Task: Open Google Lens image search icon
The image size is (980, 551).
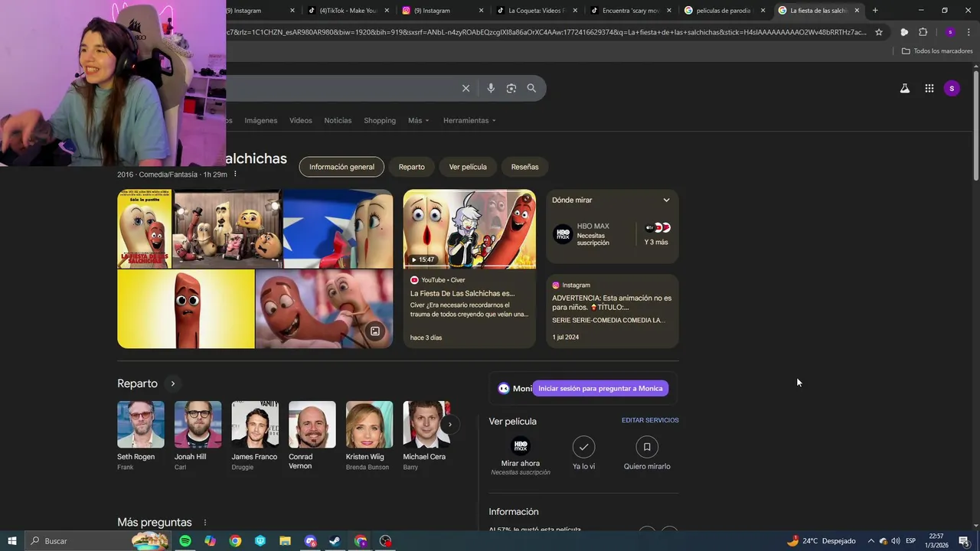Action: click(511, 88)
